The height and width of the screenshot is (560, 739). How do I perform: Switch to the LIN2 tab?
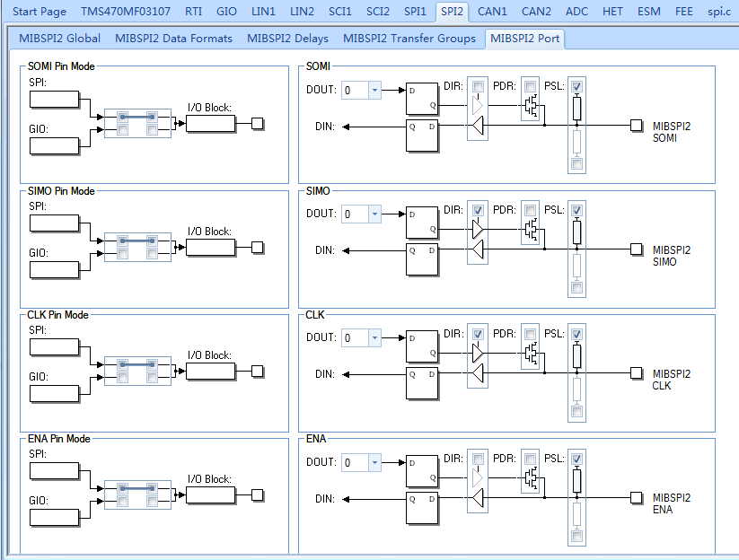(302, 12)
